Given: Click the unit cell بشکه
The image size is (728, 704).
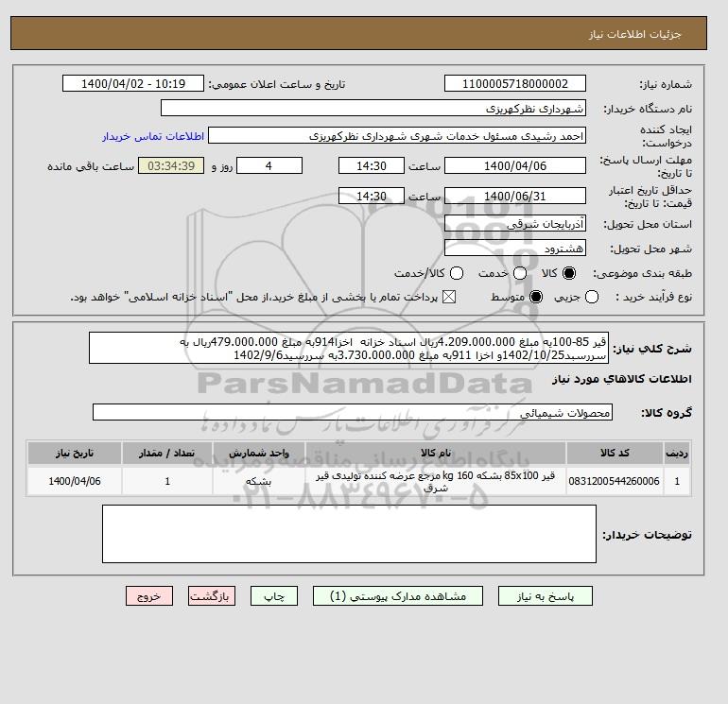Looking at the screenshot, I should point(259,481).
